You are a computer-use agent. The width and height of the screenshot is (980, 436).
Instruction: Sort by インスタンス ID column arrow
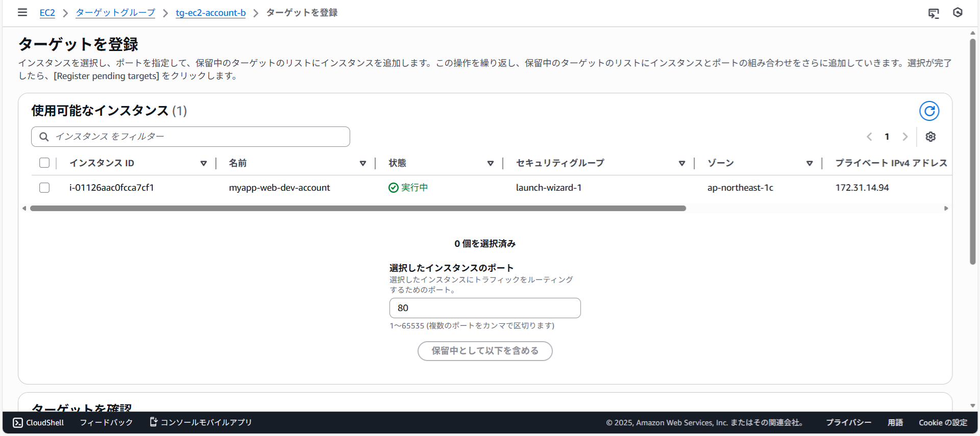tap(204, 163)
